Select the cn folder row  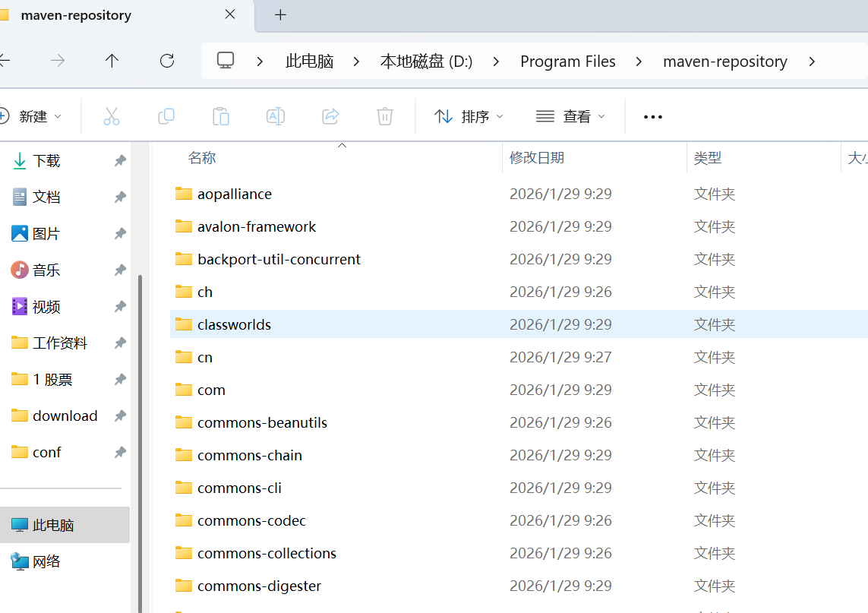[x=519, y=356]
